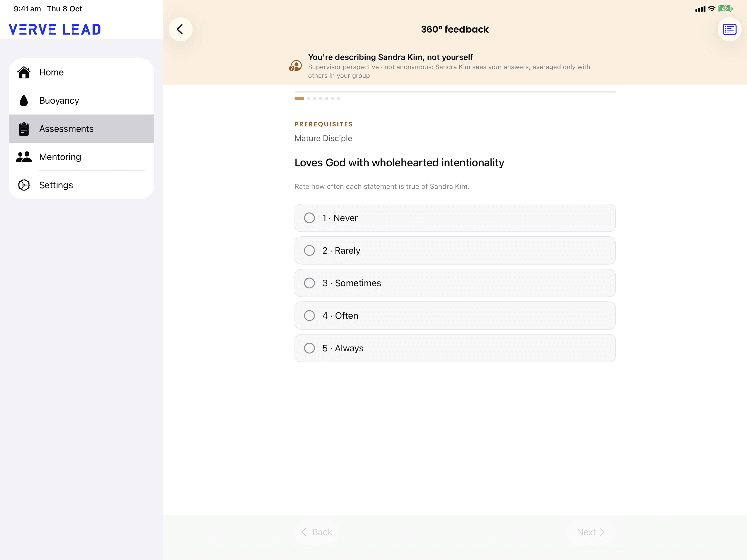The height and width of the screenshot is (560, 747).
Task: Tap the cellular signal bars
Action: point(700,9)
